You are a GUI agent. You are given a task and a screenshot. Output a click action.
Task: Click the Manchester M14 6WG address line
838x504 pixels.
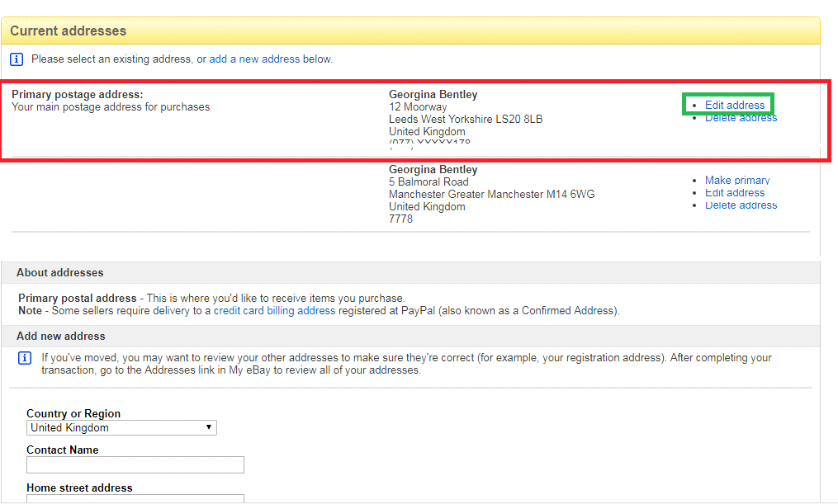491,195
